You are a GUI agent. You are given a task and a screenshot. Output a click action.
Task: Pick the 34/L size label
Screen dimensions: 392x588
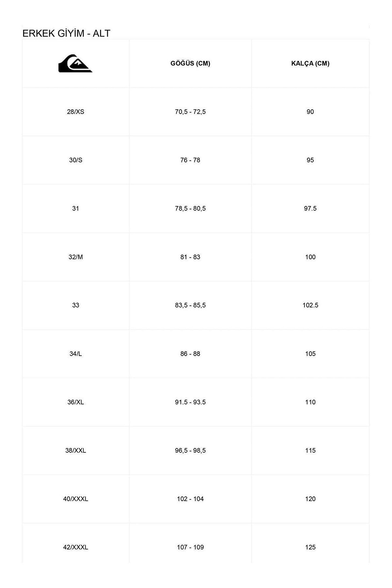pos(75,354)
